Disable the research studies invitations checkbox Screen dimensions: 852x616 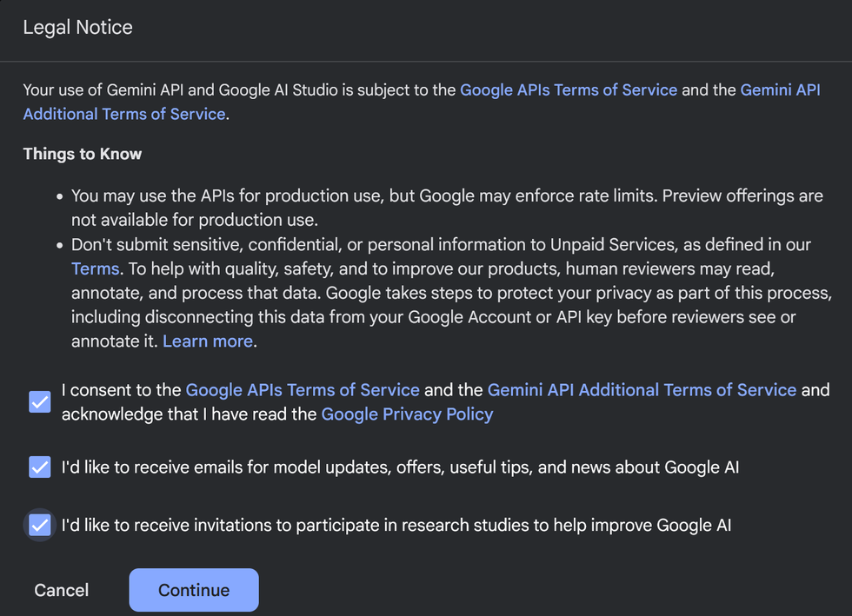click(x=40, y=525)
